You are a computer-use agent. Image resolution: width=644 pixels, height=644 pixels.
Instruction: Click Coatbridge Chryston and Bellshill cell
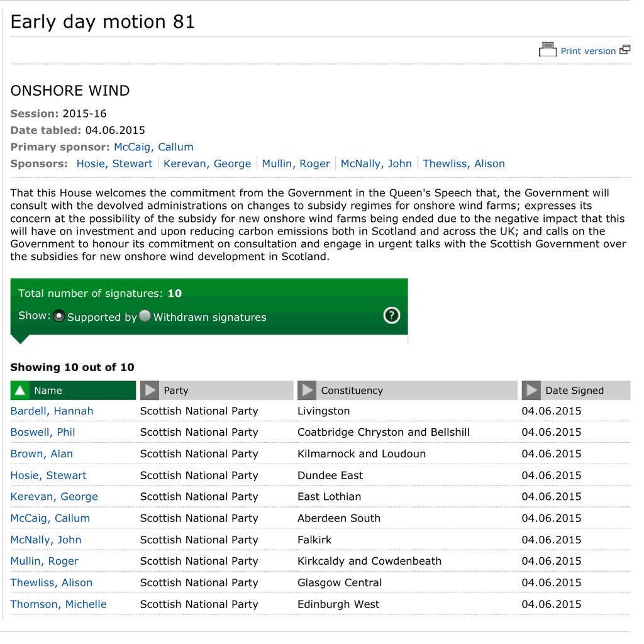tap(384, 433)
